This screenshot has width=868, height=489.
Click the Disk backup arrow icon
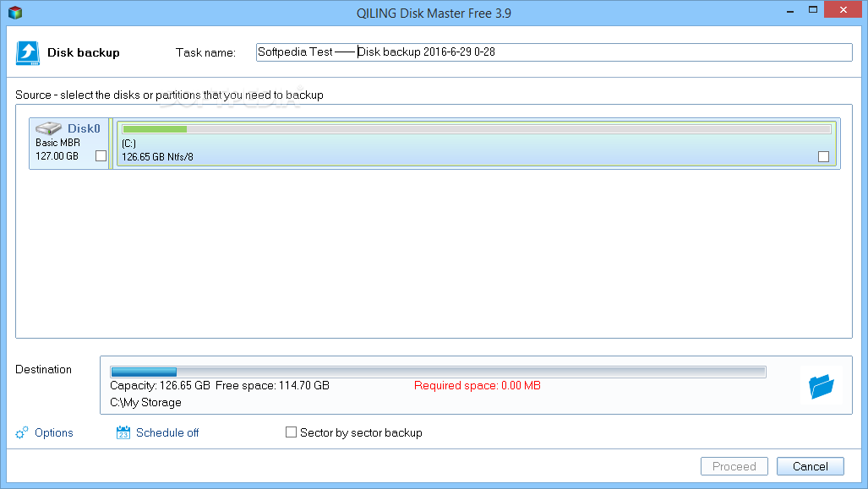(27, 53)
